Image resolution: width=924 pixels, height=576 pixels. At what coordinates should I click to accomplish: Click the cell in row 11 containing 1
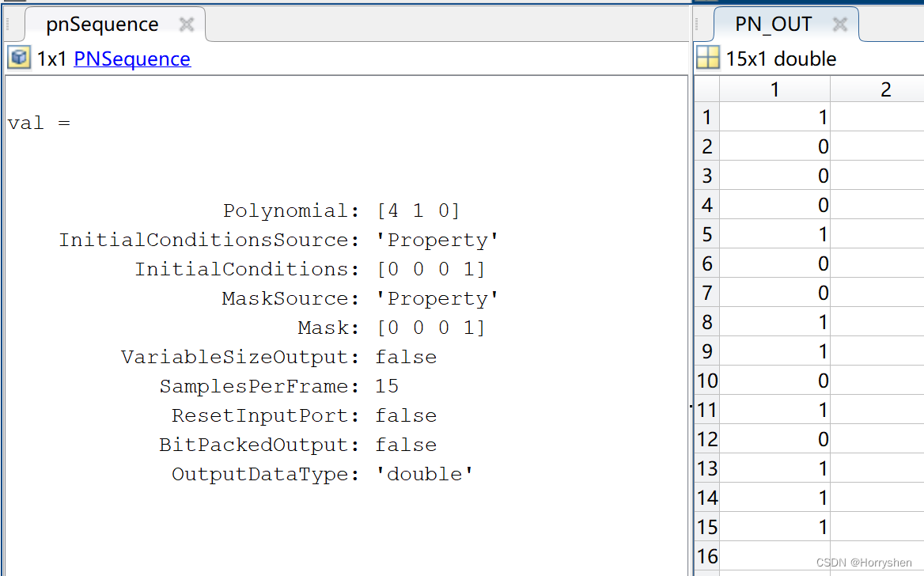(775, 410)
